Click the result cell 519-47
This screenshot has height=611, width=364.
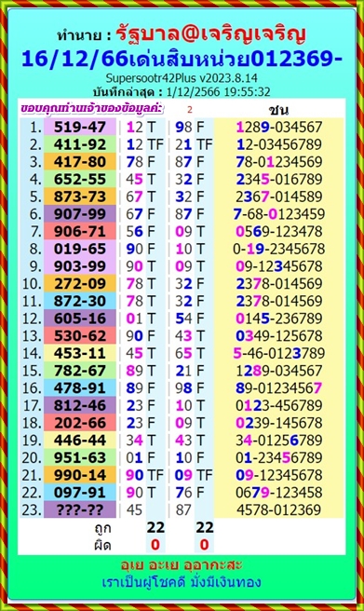(80, 127)
